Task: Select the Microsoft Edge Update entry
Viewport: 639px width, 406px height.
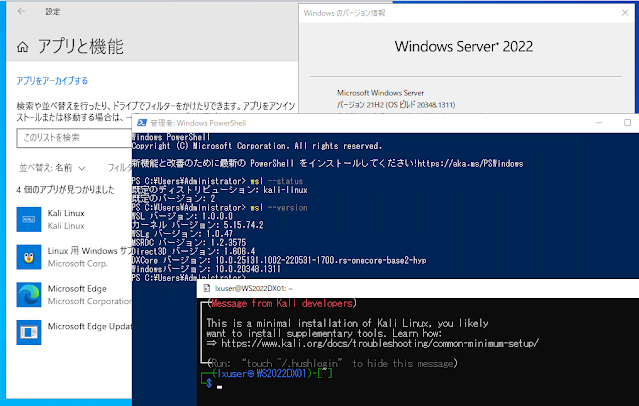Action: (90, 327)
